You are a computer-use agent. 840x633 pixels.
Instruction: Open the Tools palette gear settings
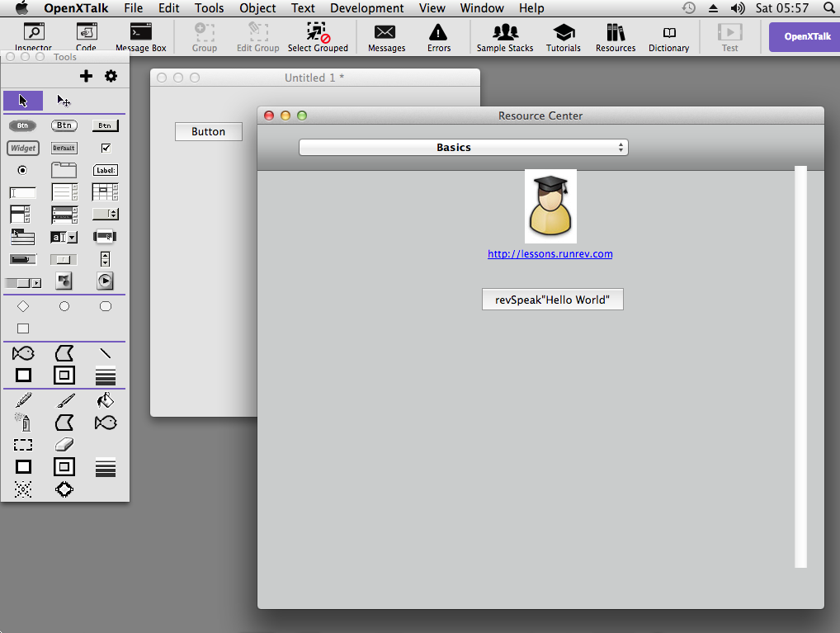[x=111, y=76]
